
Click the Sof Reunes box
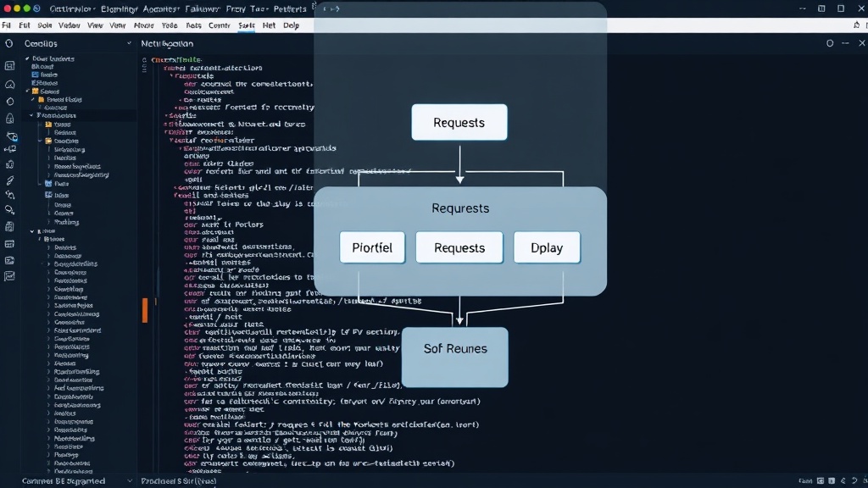(x=455, y=357)
